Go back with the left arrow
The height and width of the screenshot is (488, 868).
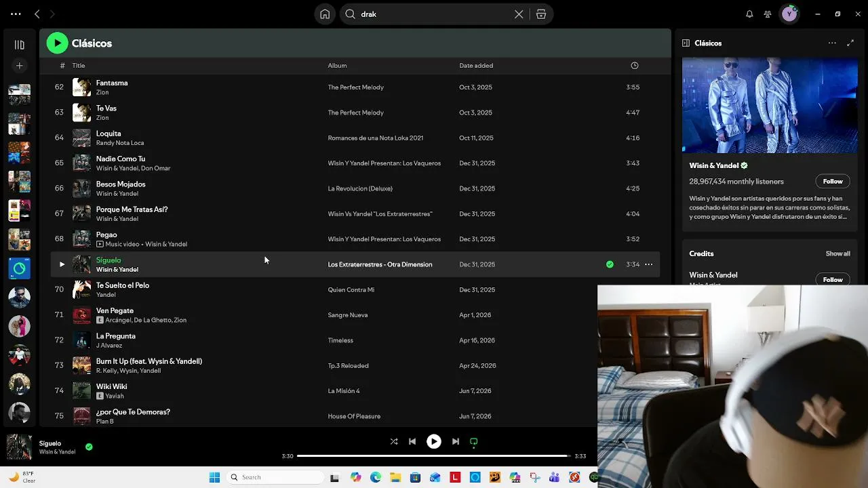click(x=37, y=14)
